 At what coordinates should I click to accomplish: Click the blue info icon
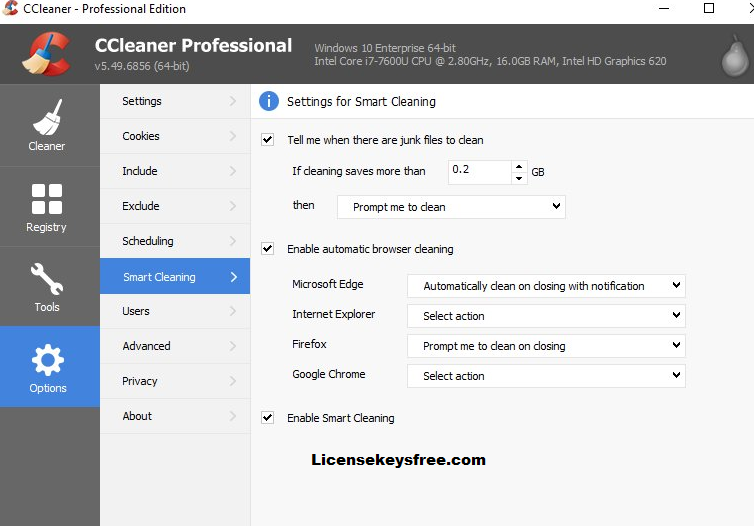click(x=269, y=101)
